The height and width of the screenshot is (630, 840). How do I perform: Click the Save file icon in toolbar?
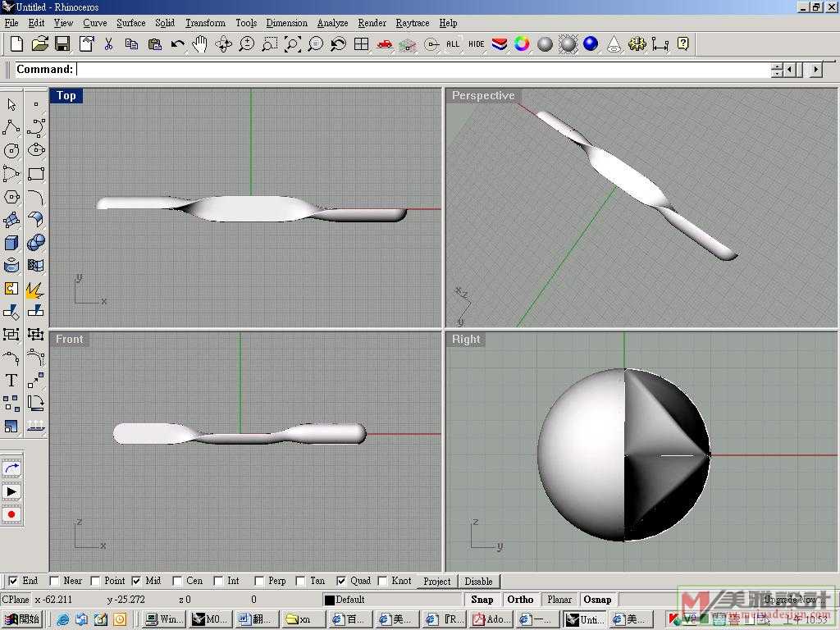62,44
